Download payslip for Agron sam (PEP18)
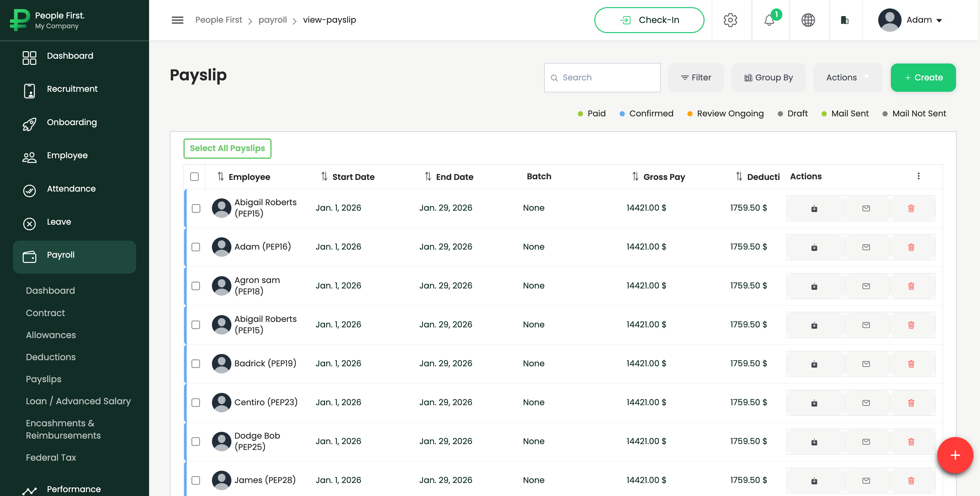 point(814,286)
